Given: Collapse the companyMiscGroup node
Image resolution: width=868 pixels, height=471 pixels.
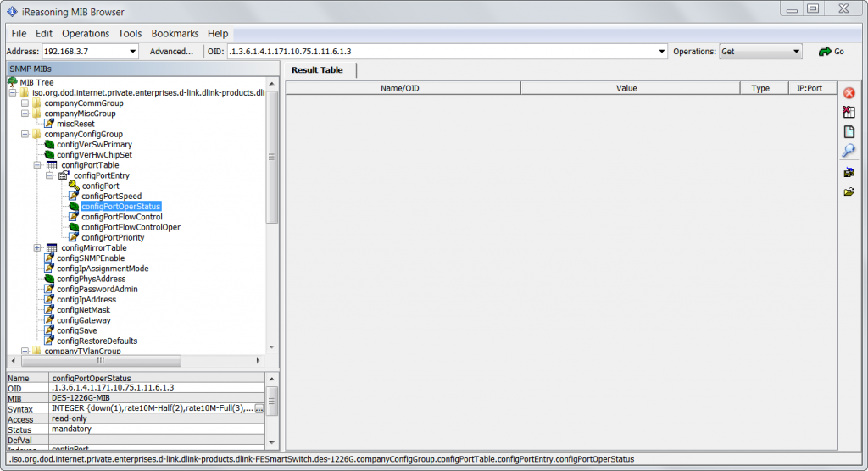Looking at the screenshot, I should point(25,114).
